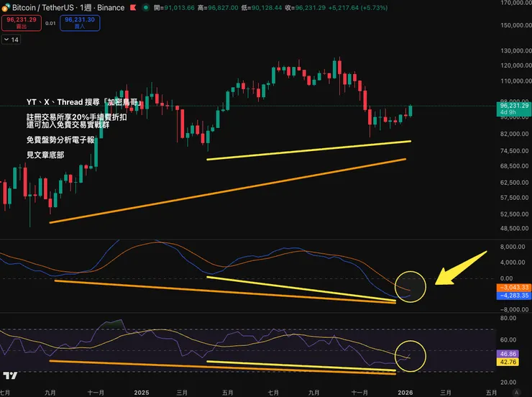Select the YT、X、Thread 搜尋 text annotation

click(x=84, y=102)
